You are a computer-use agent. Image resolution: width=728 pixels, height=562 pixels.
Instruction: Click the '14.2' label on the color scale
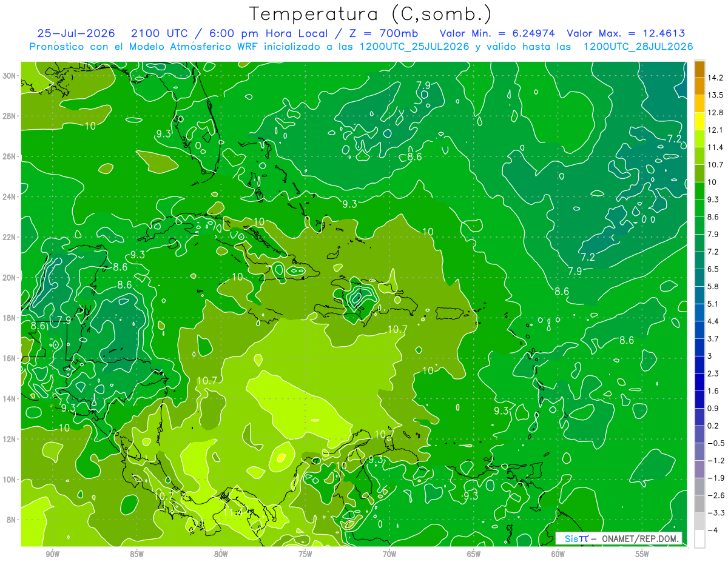[716, 78]
